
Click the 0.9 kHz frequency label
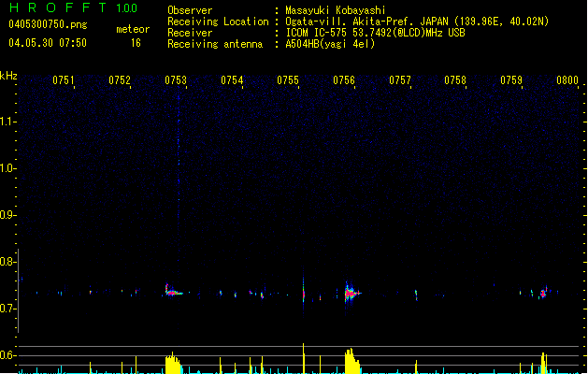(x=7, y=215)
